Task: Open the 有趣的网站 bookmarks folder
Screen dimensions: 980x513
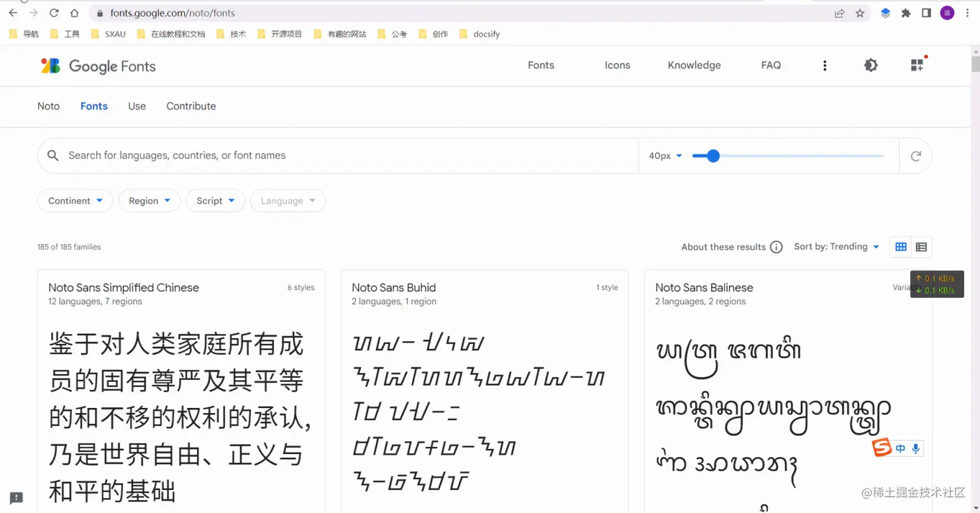Action: (340, 34)
